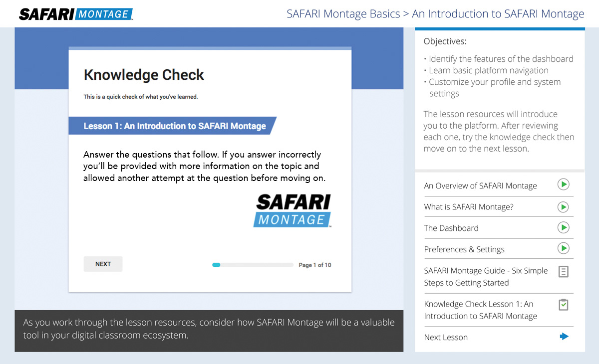Click the 'Objectives:' heading

(445, 41)
